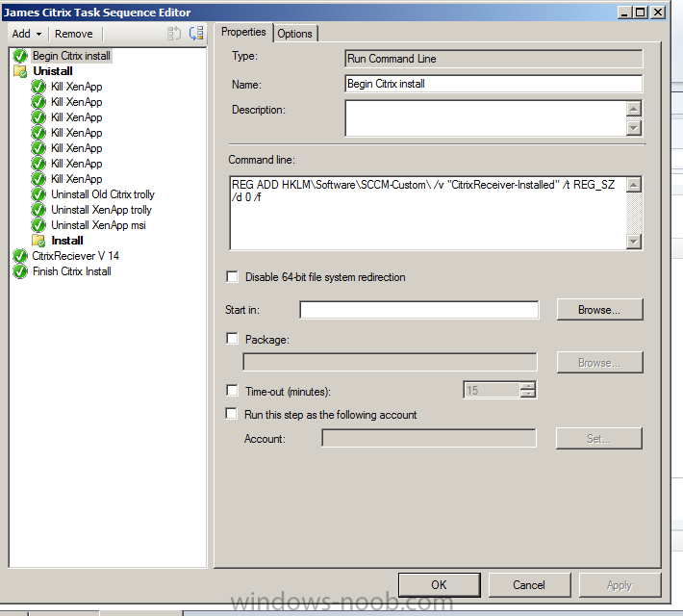Click the disabled Package path field
The image size is (683, 616).
390,362
